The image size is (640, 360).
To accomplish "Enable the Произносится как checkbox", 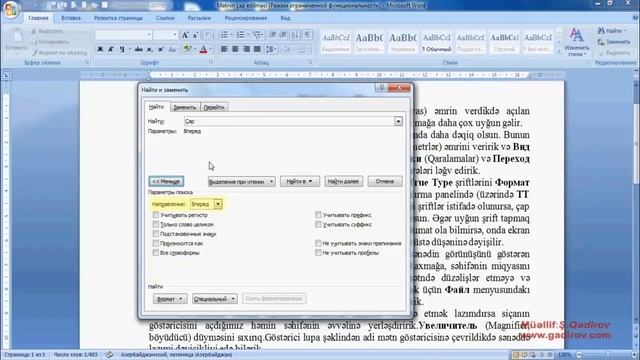I will click(156, 243).
